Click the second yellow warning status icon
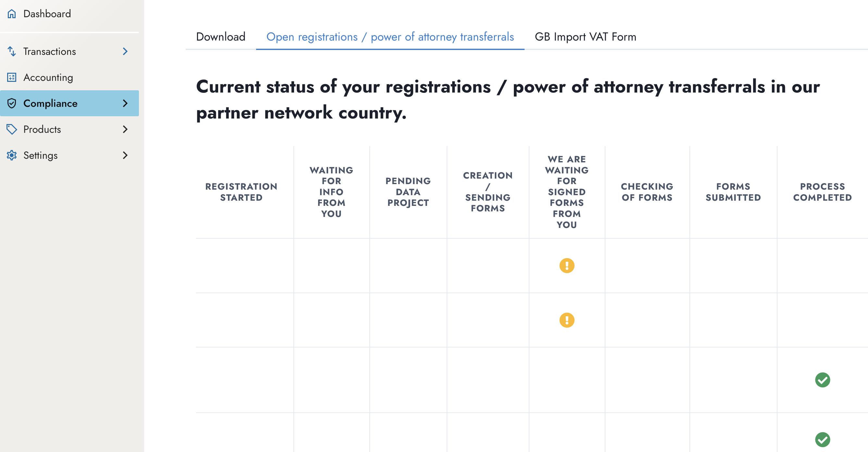 click(567, 320)
